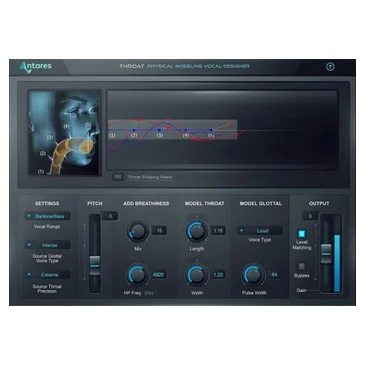The height and width of the screenshot is (365, 365).
Task: Click the OUTPUT heading
Action: point(319,203)
